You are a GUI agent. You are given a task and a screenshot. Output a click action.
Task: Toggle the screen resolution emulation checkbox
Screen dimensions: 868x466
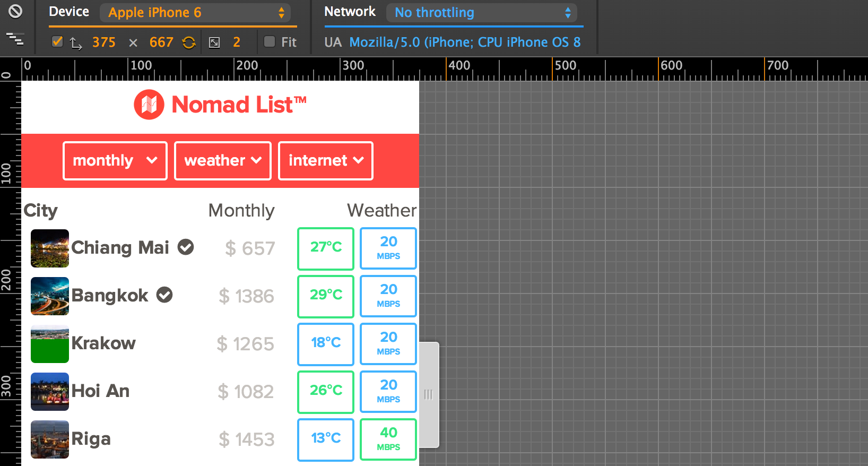pos(57,41)
